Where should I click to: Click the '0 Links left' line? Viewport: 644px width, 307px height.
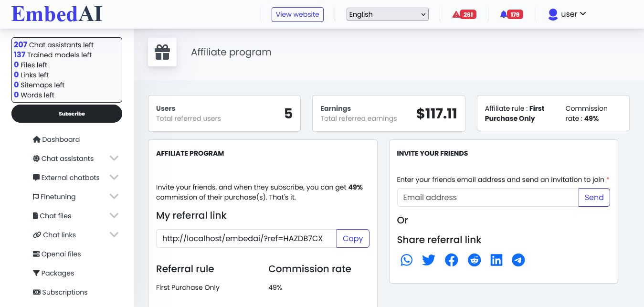click(31, 75)
